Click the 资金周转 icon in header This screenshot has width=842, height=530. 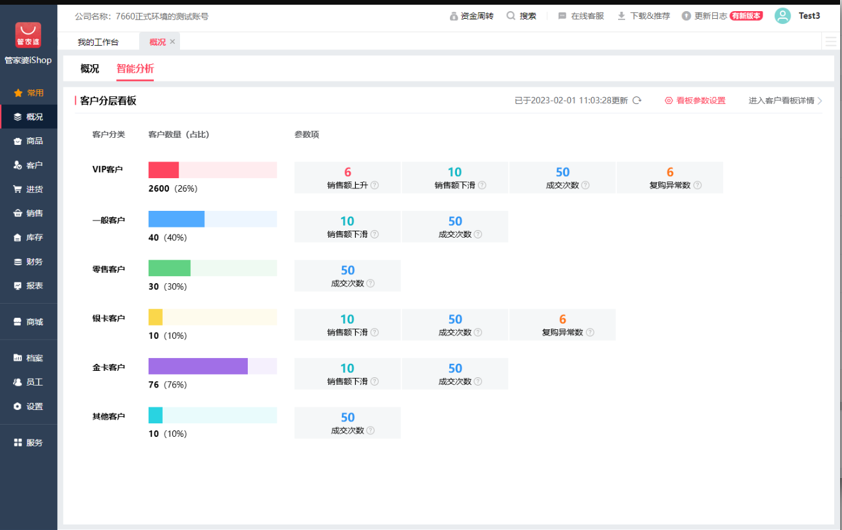coord(454,16)
